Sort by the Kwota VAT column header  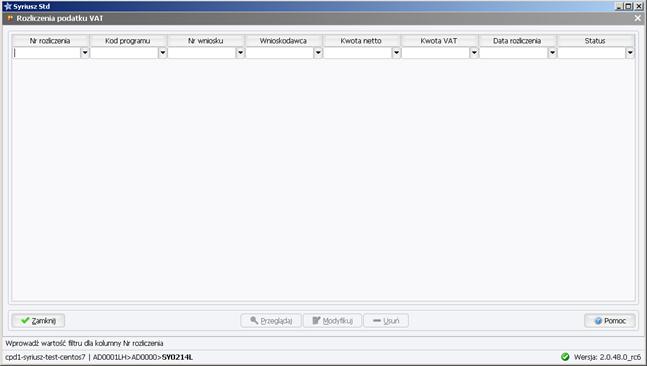[439, 41]
